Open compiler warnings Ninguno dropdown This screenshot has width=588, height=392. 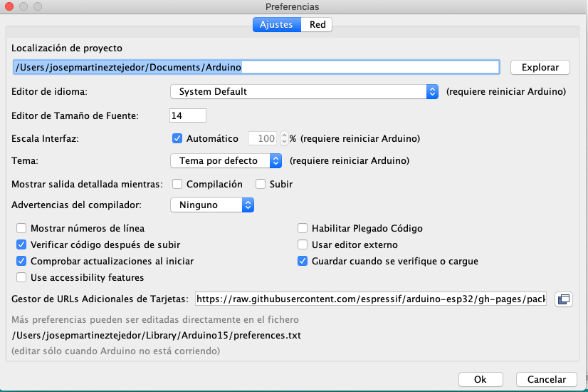pos(212,205)
